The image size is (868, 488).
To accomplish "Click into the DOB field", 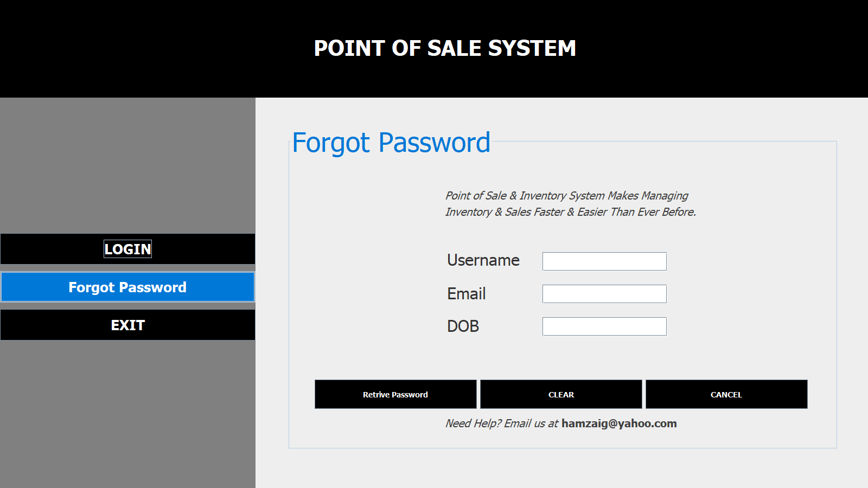I will click(604, 326).
